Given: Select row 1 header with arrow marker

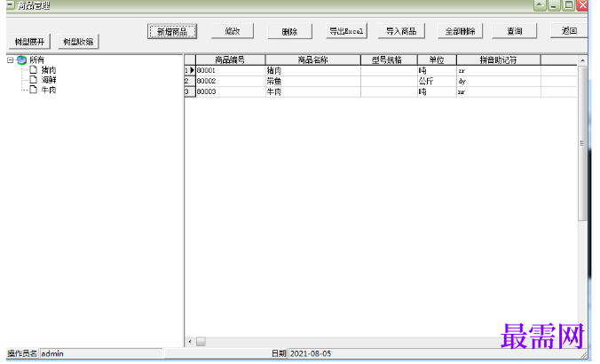Looking at the screenshot, I should pos(190,70).
